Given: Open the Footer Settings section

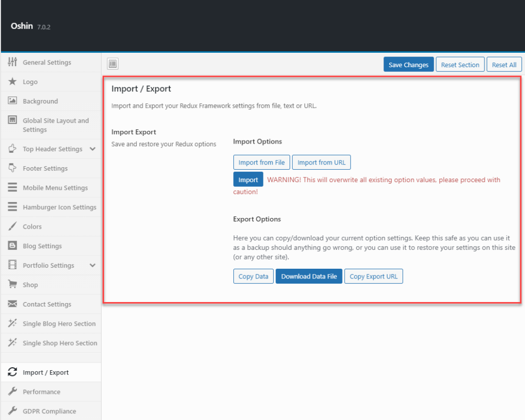Looking at the screenshot, I should pyautogui.click(x=46, y=168).
